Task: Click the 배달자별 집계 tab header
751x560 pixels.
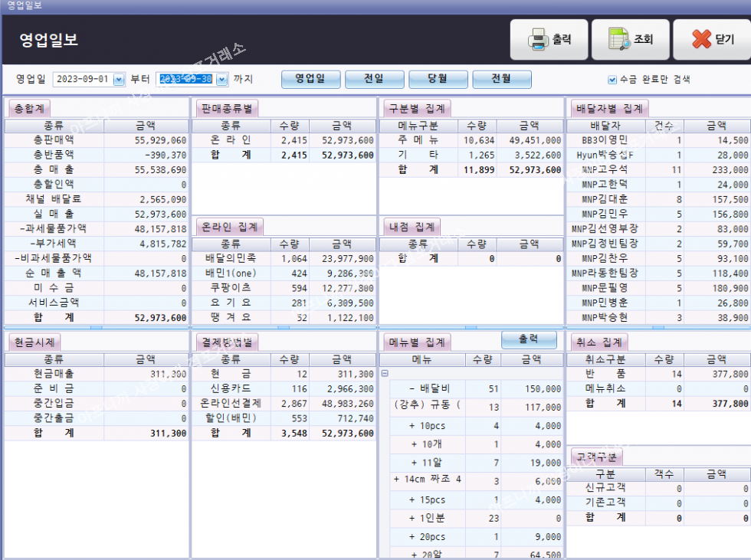Action: pyautogui.click(x=610, y=108)
